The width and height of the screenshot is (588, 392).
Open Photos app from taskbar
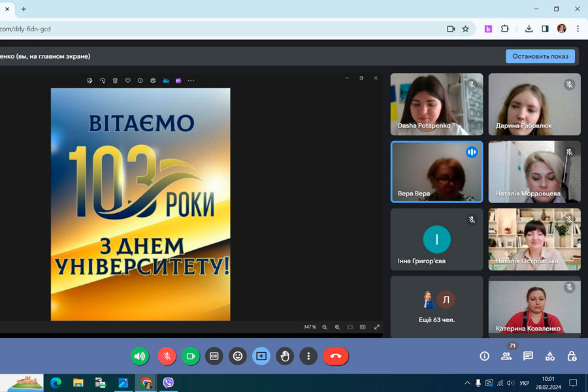coord(123,383)
